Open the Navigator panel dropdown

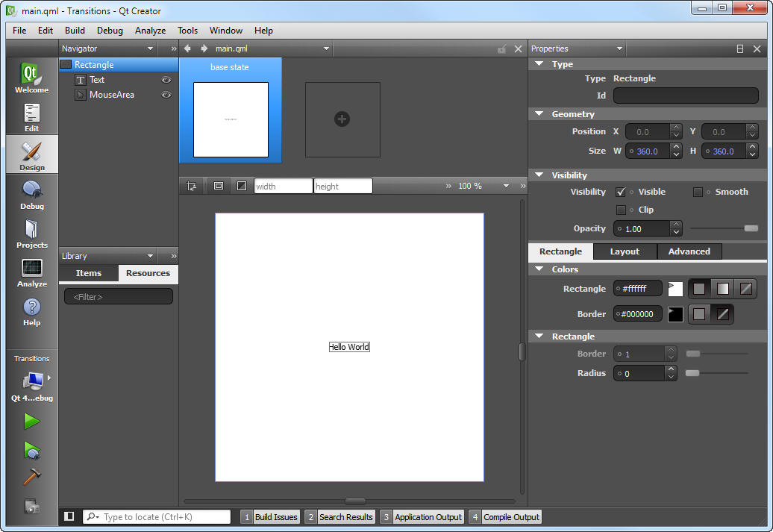coord(151,48)
